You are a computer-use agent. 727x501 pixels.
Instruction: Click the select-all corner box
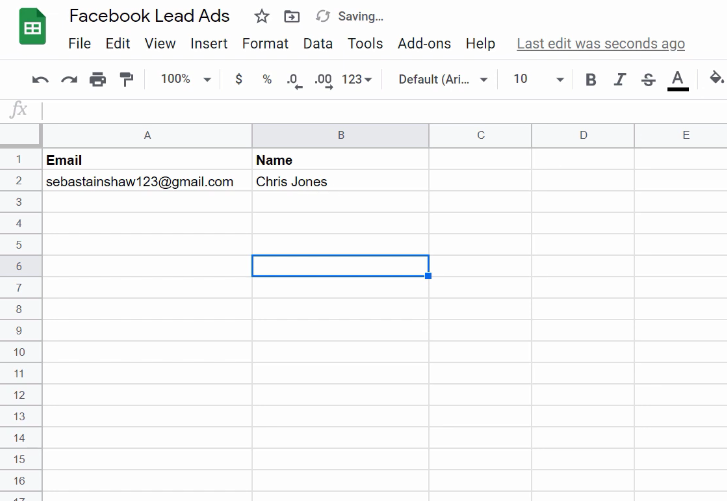click(x=20, y=135)
